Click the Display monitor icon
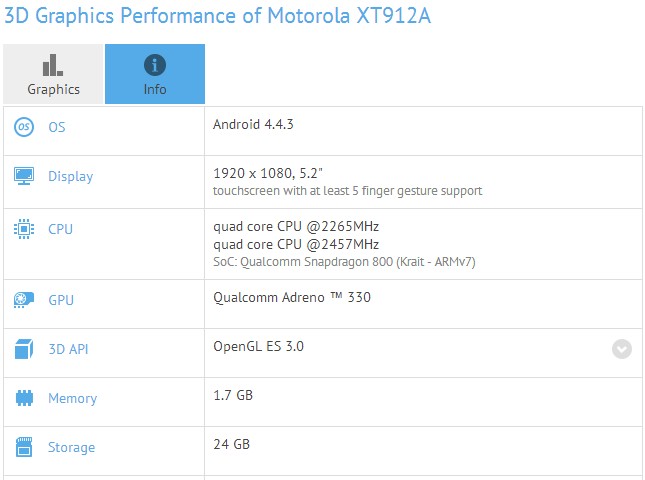This screenshot has height=480, width=645. point(24,176)
